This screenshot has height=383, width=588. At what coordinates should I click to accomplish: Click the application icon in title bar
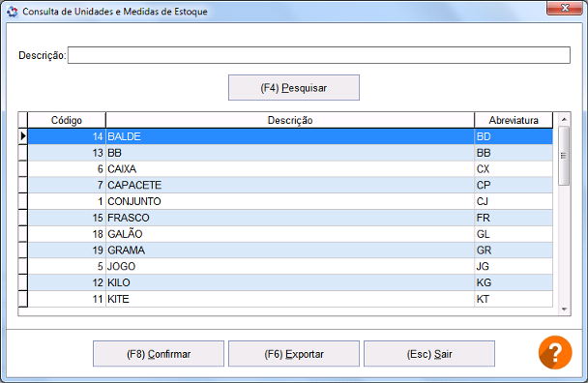pyautogui.click(x=13, y=12)
